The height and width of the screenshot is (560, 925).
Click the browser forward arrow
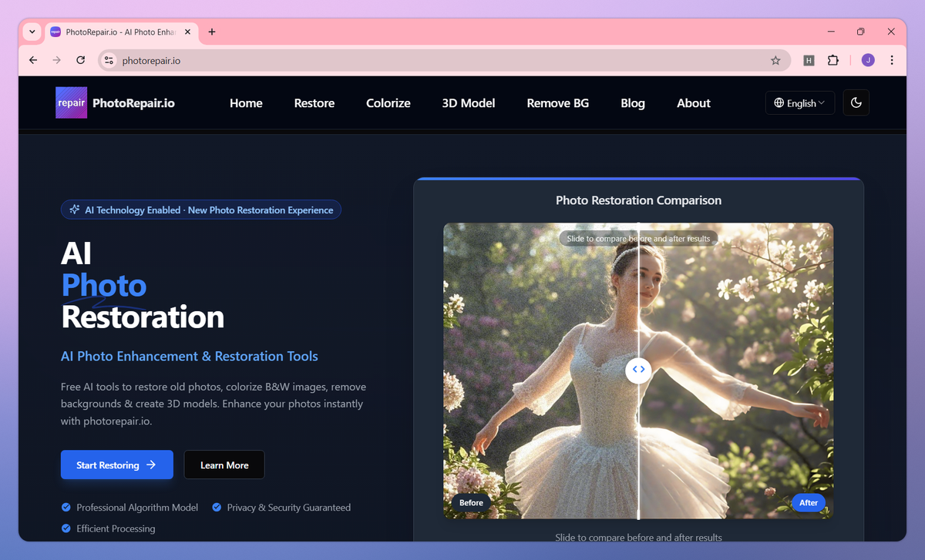pos(56,60)
